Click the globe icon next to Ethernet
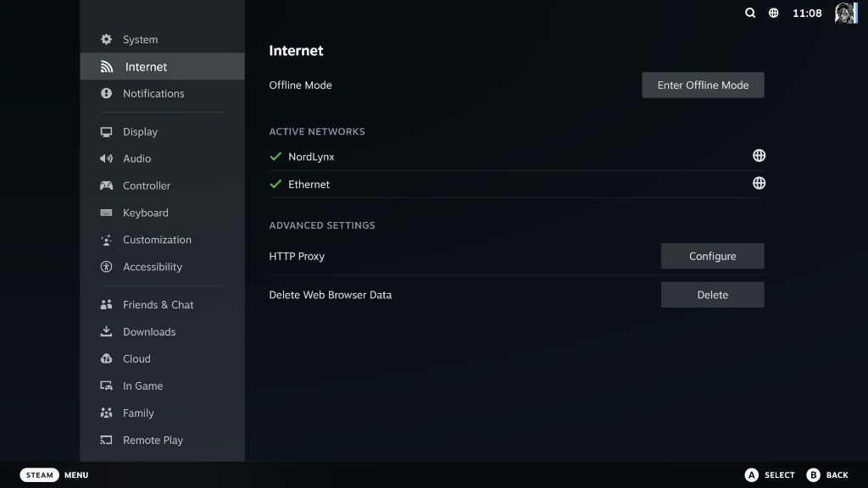 [x=759, y=183]
